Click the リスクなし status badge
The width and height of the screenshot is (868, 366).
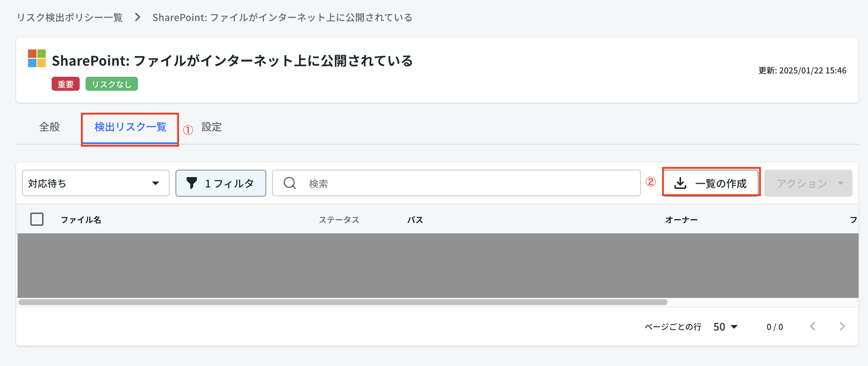point(112,84)
